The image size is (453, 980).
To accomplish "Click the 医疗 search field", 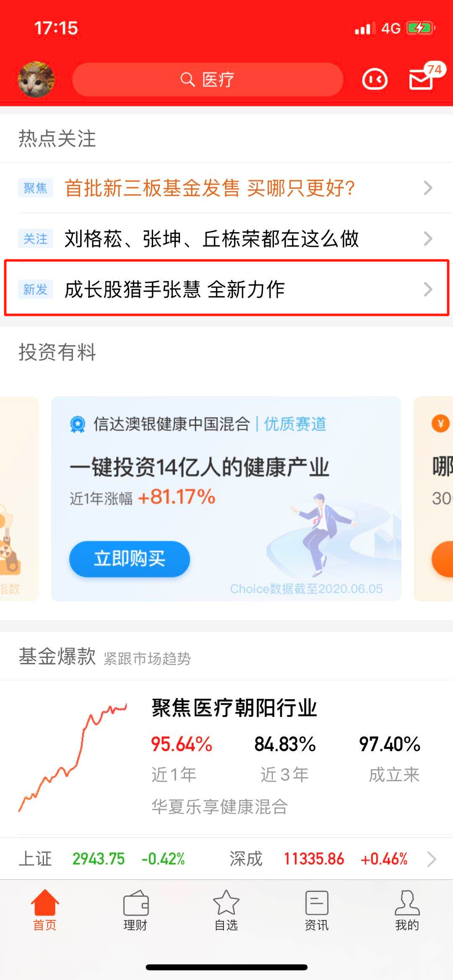I will (x=208, y=80).
